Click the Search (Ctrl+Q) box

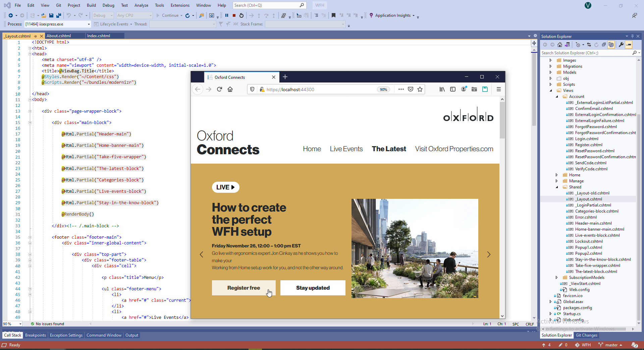[x=269, y=5]
